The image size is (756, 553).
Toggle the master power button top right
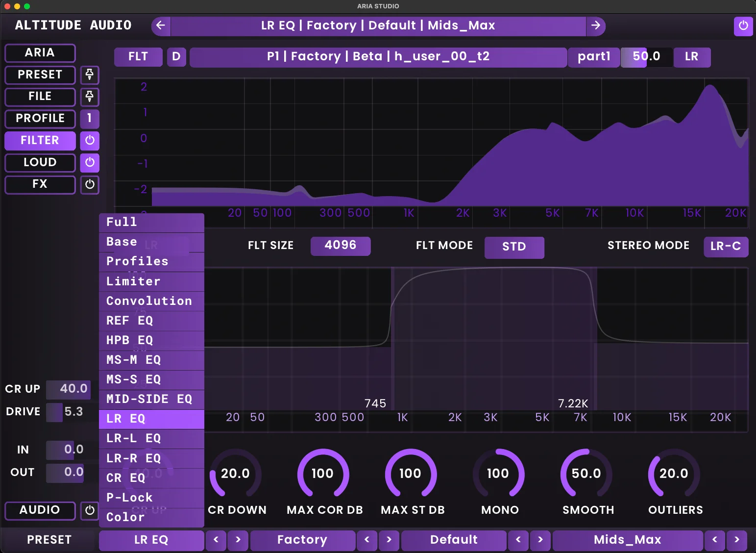coord(744,26)
